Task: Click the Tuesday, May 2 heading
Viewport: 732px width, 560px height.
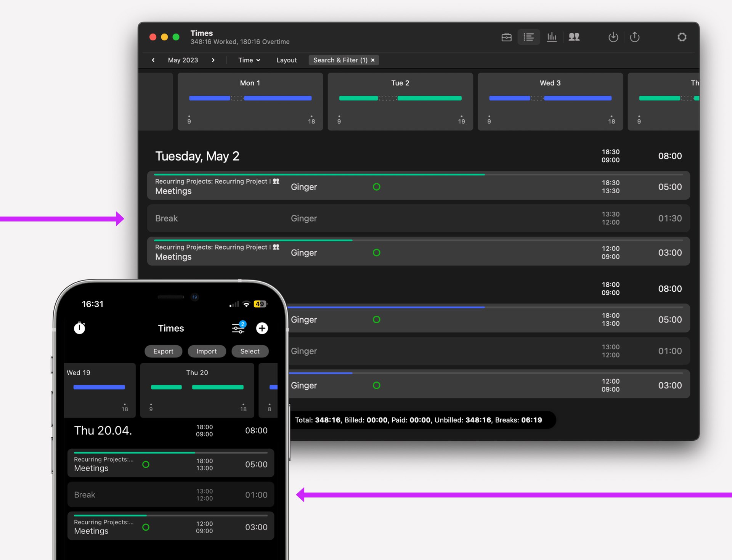Action: click(197, 156)
